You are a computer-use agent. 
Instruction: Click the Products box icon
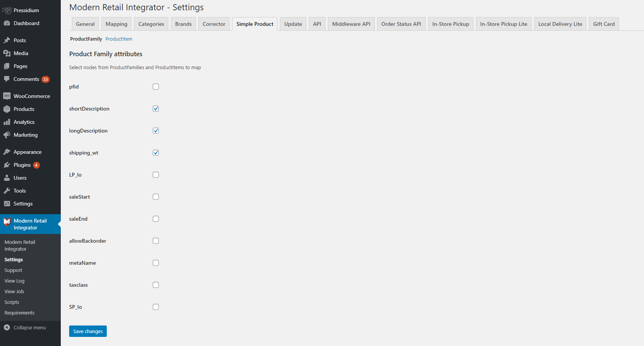tap(7, 109)
